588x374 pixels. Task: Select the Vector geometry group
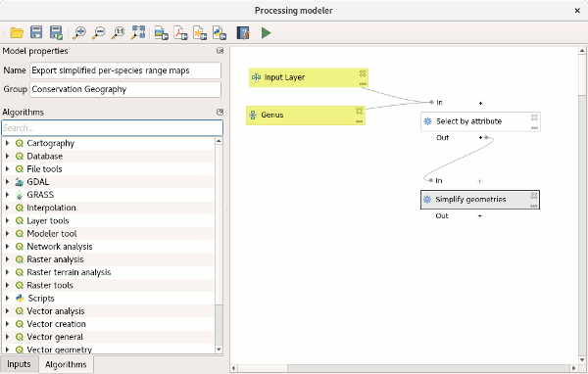tap(59, 350)
